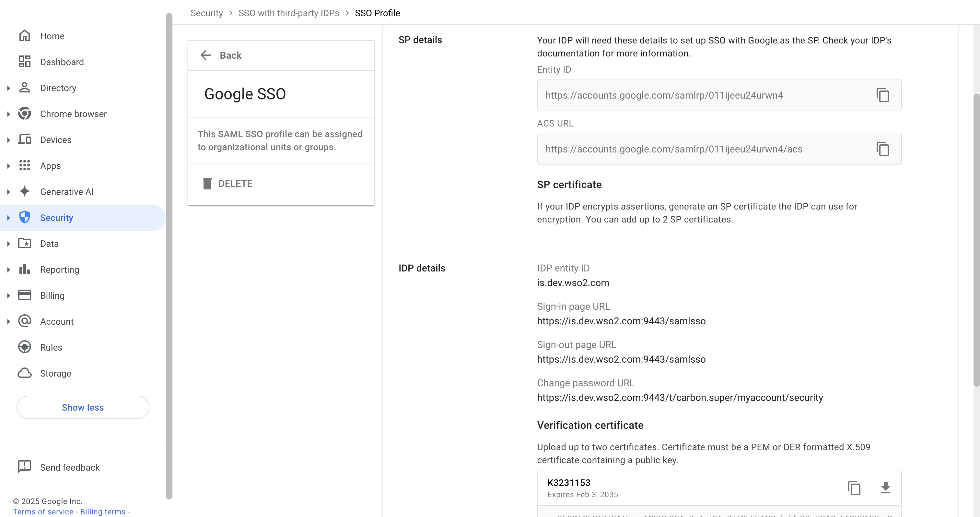The image size is (980, 517).
Task: Open the Terms of service link
Action: coord(43,512)
